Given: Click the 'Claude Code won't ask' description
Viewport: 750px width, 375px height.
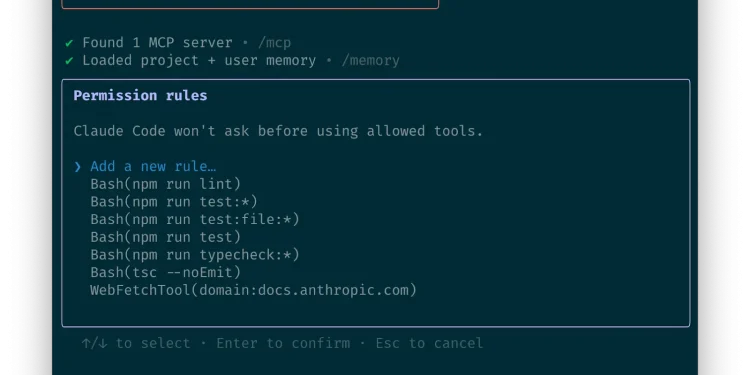Looking at the screenshot, I should (278, 131).
